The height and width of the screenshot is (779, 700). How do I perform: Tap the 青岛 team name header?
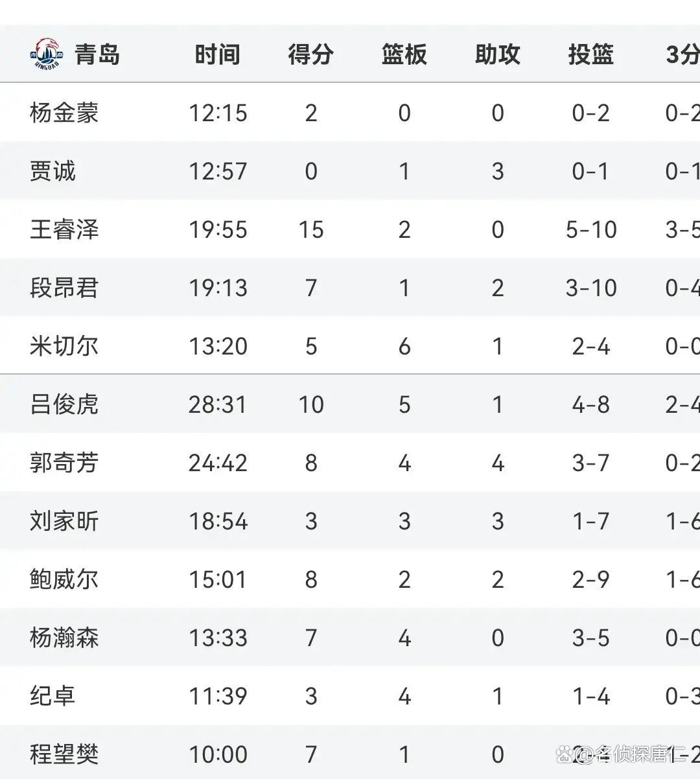[97, 54]
